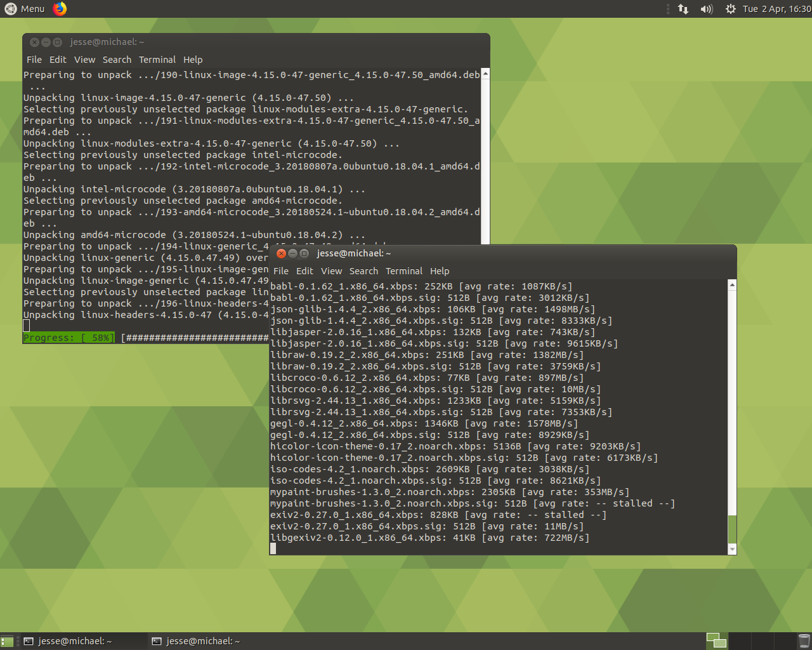Open the Trash in the bottom panel
Image resolution: width=812 pixels, height=650 pixels.
[x=804, y=641]
